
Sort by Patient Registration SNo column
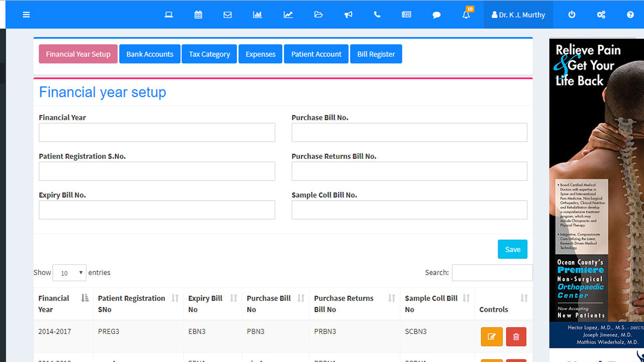[138, 304]
